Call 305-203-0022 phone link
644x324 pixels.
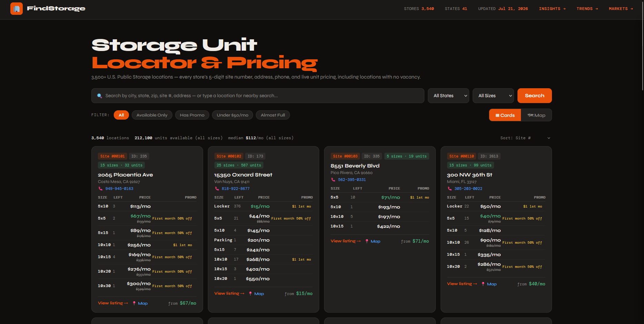468,189
